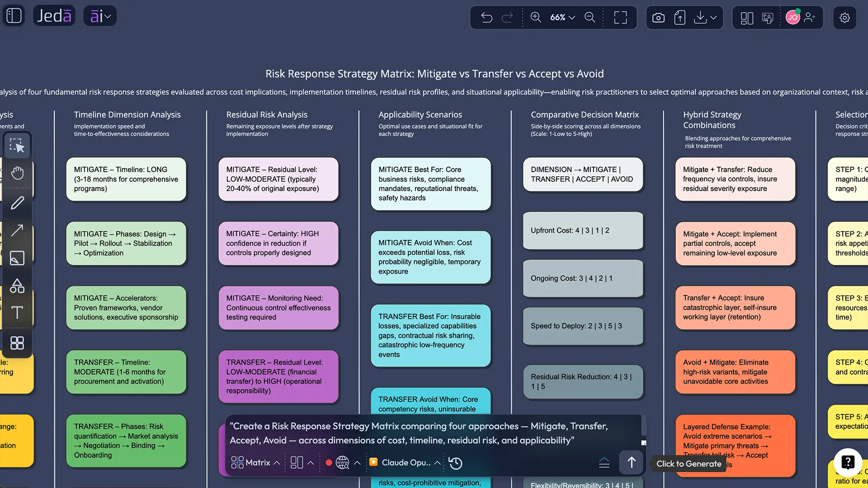Select the pencil drawing tool
Screen dimensions: 868x488
pos(17,203)
